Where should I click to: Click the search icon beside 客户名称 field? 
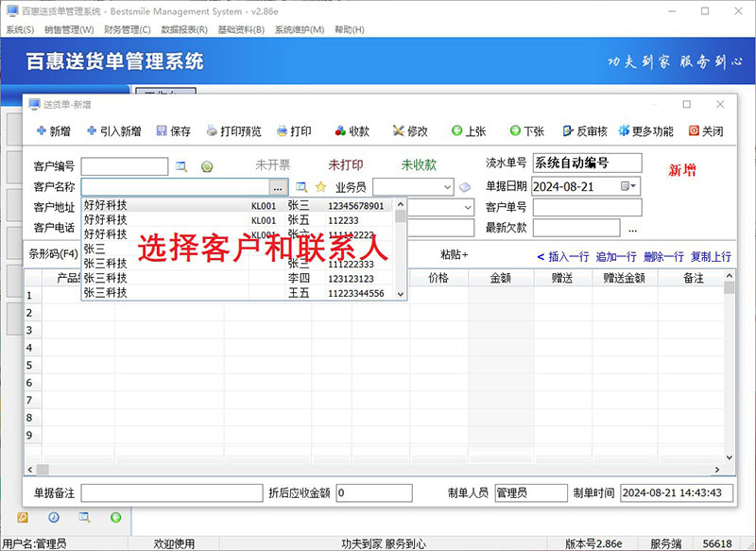(x=301, y=187)
